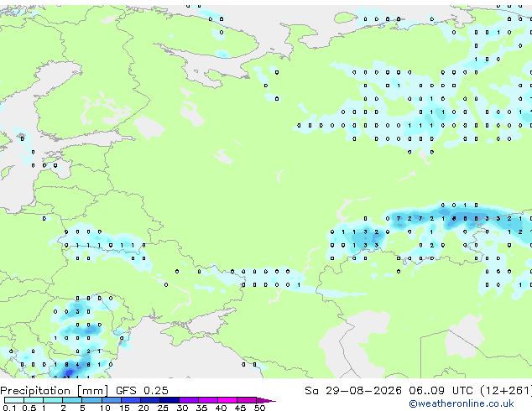This screenshot has width=532, height=411.
Task: Click the legend value '50'
Action: [x=259, y=408]
